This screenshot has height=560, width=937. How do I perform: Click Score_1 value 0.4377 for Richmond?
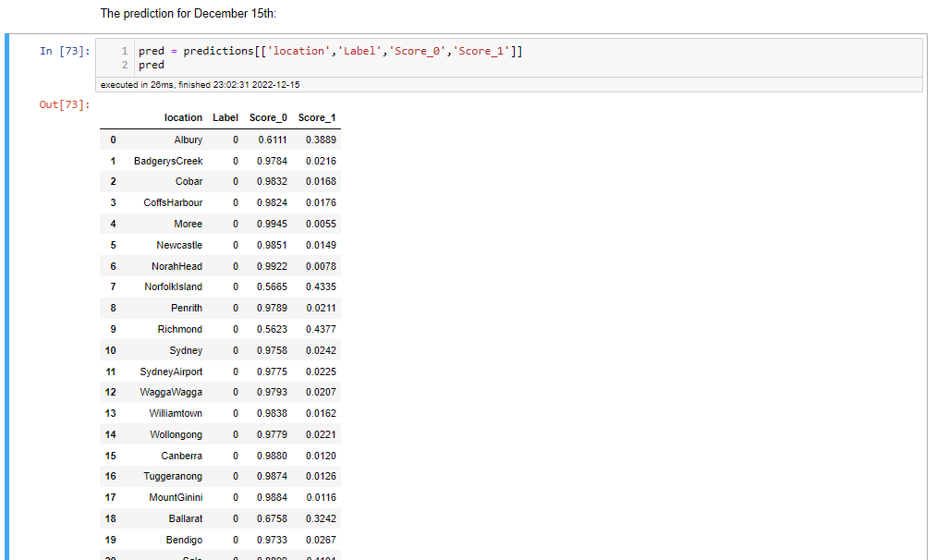coord(321,329)
